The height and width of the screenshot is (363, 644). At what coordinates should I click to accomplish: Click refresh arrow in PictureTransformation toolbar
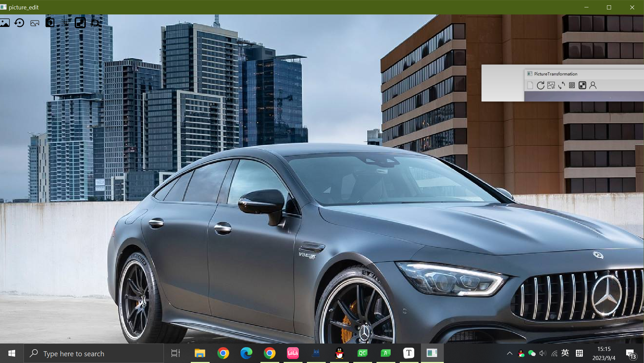540,85
